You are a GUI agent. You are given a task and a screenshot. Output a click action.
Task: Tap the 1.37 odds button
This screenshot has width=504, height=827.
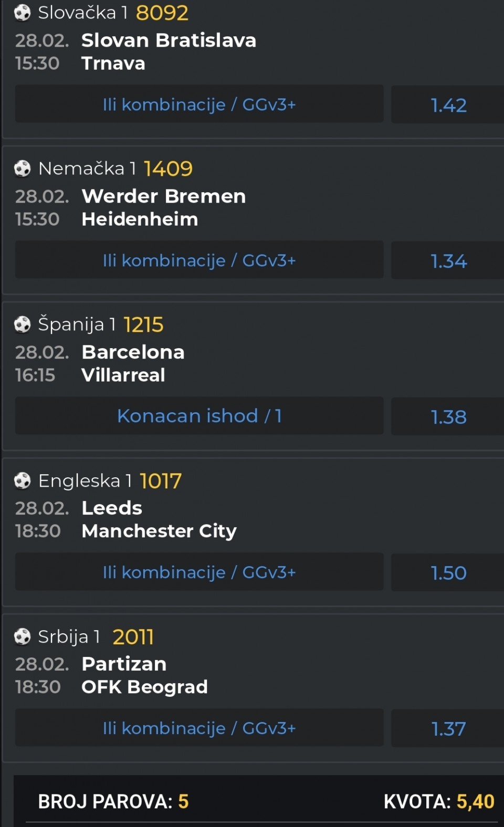tap(448, 729)
